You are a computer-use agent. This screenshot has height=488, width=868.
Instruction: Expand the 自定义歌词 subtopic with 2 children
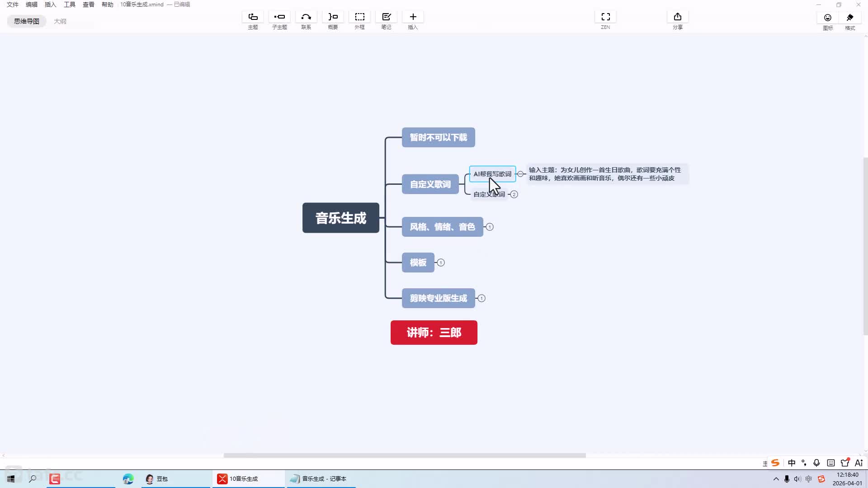coord(514,194)
